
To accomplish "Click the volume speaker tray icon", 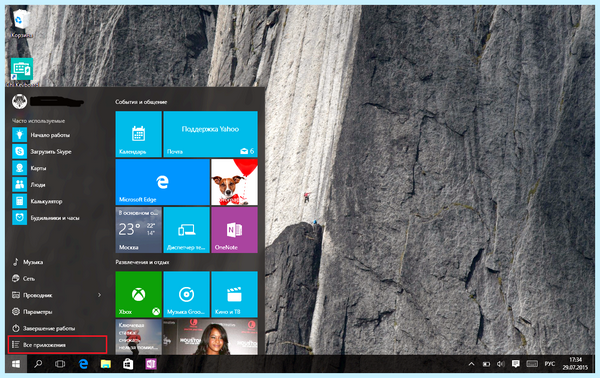I will (x=501, y=364).
